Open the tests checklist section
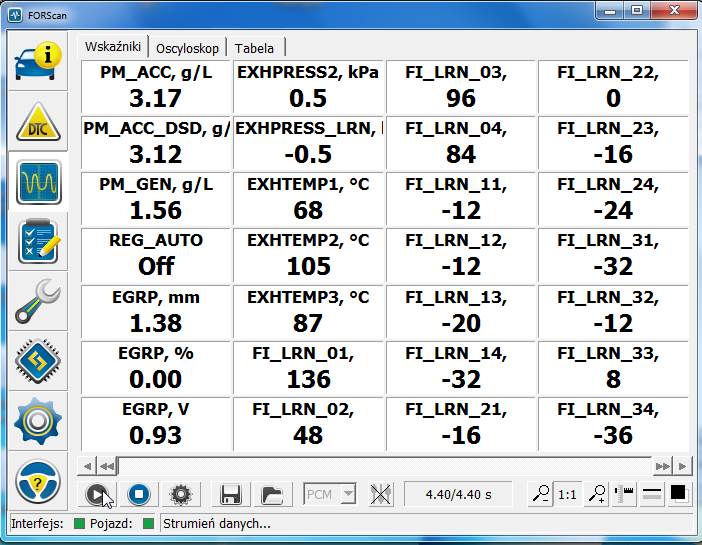702x545 pixels. pyautogui.click(x=38, y=242)
